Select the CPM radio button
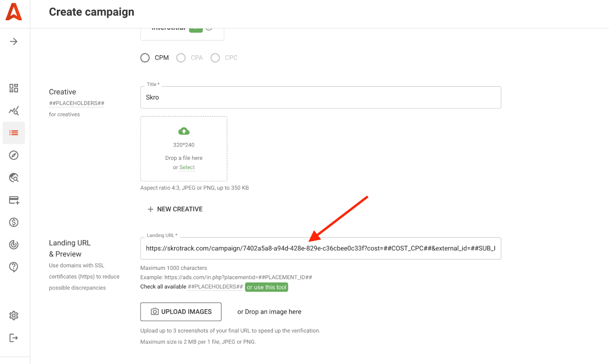This screenshot has height=364, width=609. (145, 58)
